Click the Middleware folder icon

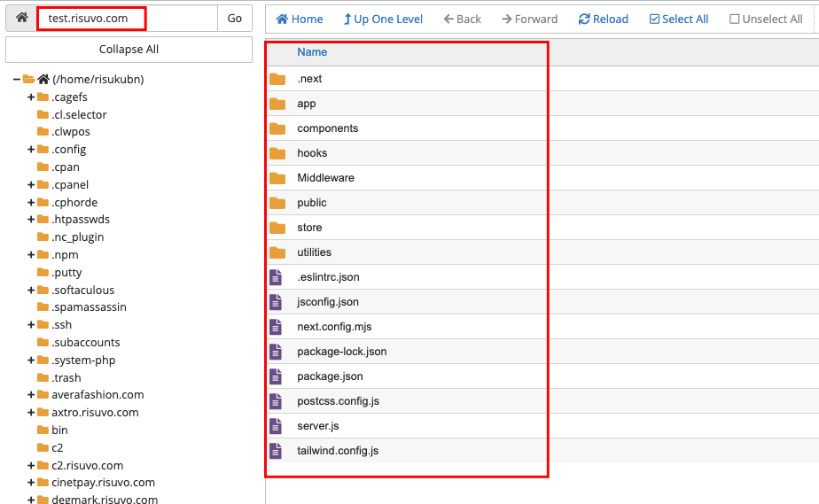pyautogui.click(x=277, y=178)
